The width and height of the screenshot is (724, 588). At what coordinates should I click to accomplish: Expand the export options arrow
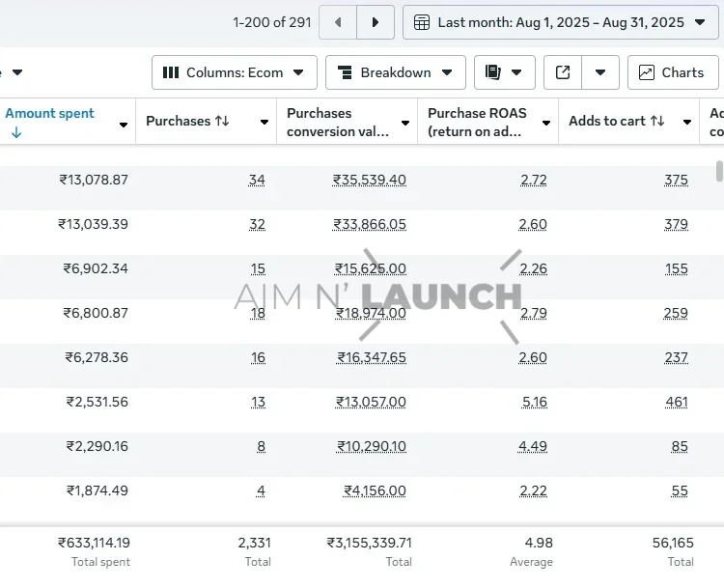[600, 72]
